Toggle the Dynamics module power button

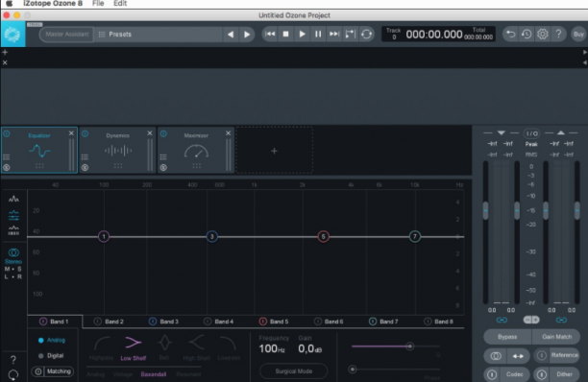(x=86, y=133)
